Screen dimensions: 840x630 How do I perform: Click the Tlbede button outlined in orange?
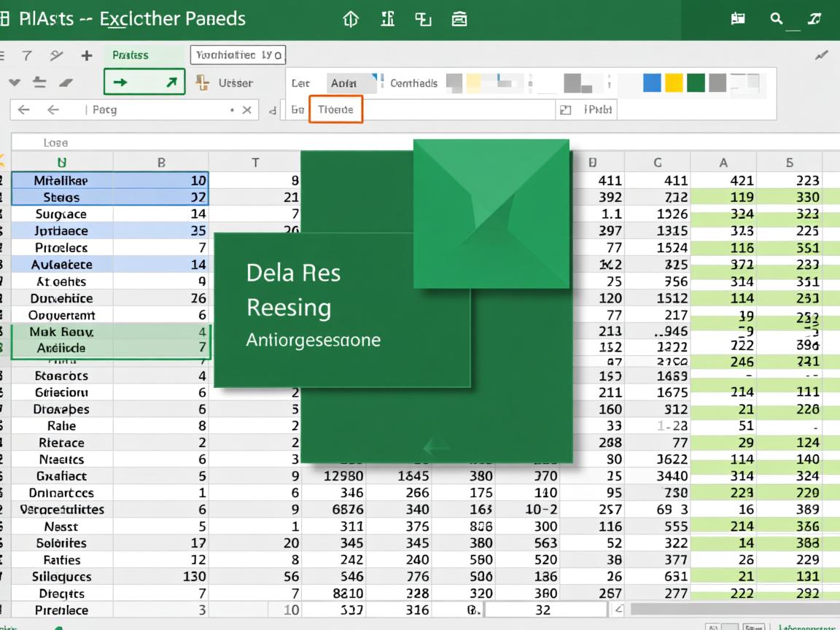click(335, 110)
